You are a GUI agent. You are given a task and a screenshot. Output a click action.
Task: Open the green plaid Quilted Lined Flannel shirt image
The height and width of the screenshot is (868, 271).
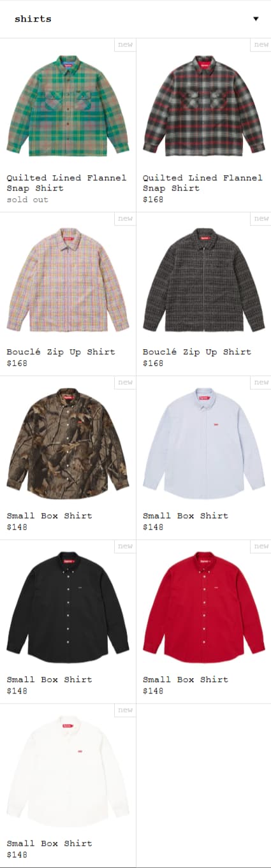click(x=68, y=106)
